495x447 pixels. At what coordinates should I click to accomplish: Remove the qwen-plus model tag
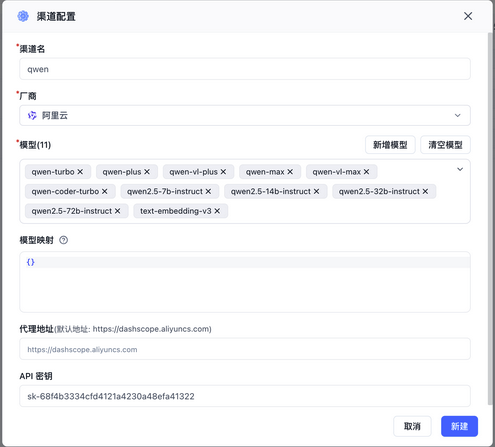147,172
